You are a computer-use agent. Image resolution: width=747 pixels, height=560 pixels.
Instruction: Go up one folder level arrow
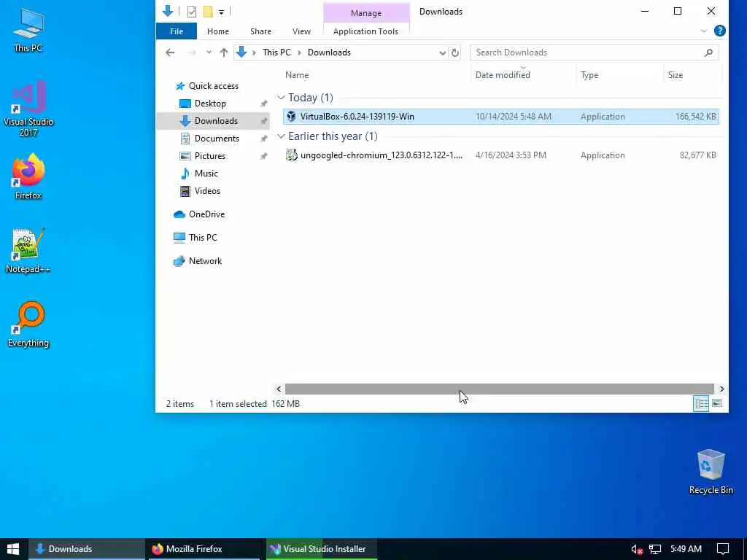(x=223, y=52)
